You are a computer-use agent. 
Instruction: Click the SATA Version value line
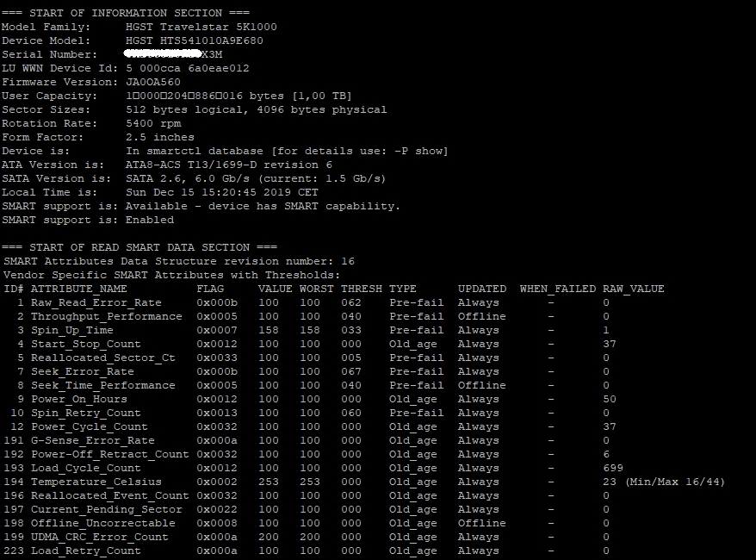[256, 179]
